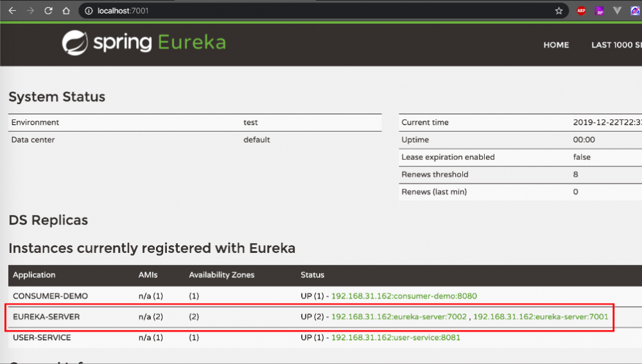Screen dimensions: 642x364
Task: Click the System Status heading
Action: 57,97
